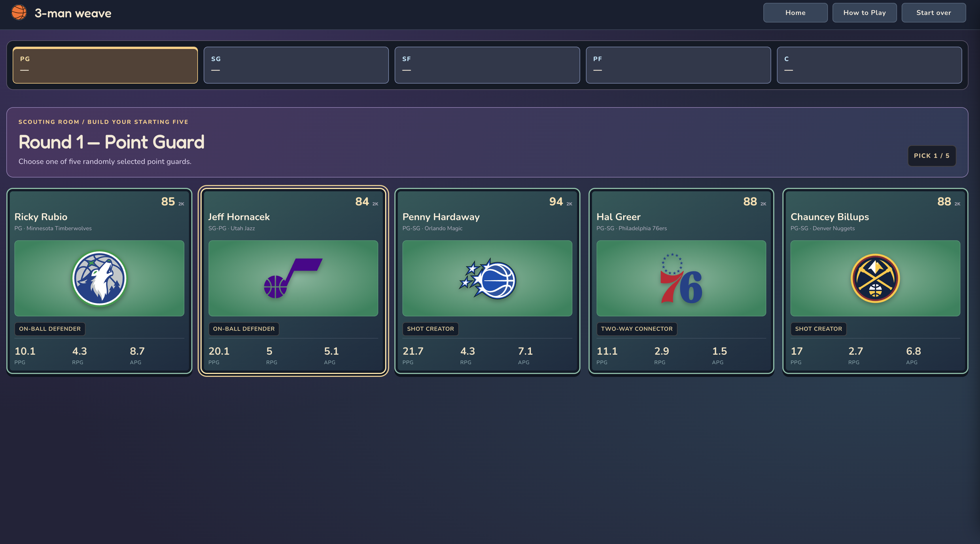Click Jeff Hornacek's ON-BALL DEFENDER tag
The height and width of the screenshot is (544, 980).
tap(244, 329)
